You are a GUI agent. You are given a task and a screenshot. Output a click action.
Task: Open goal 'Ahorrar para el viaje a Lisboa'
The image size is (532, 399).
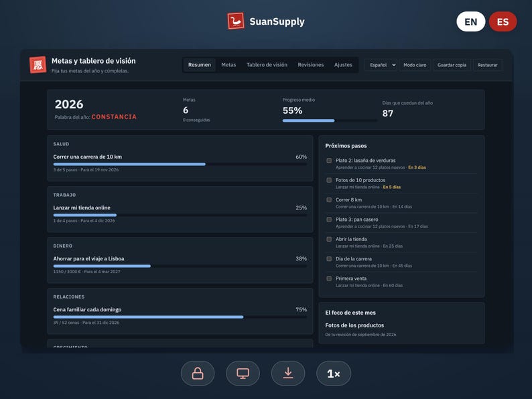88,258
